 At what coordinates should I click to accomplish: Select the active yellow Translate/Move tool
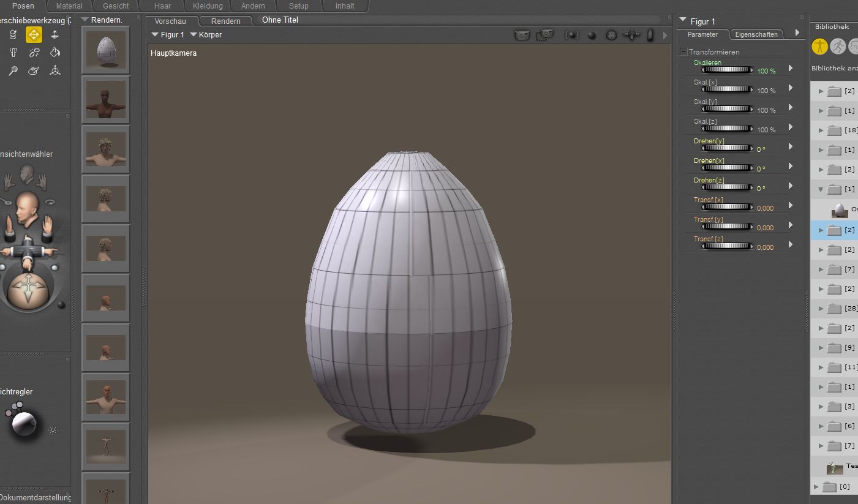click(x=34, y=35)
